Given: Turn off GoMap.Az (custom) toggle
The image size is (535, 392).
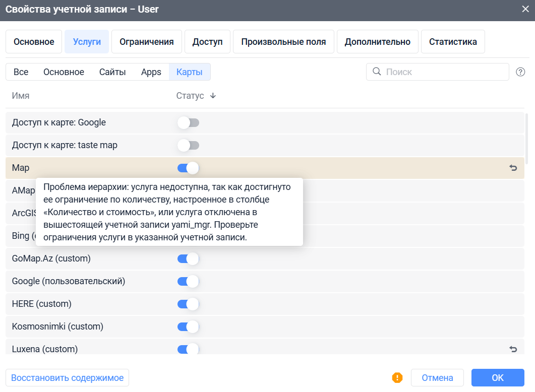Looking at the screenshot, I should point(188,259).
